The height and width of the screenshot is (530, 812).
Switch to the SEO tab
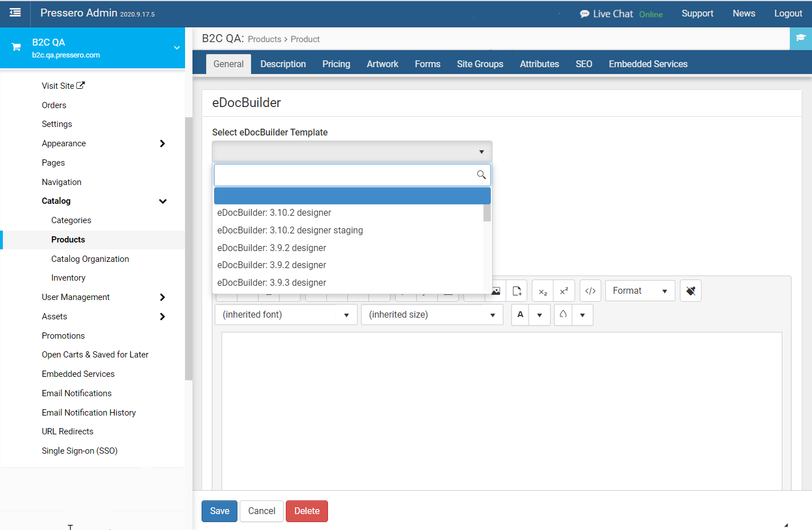tap(584, 64)
